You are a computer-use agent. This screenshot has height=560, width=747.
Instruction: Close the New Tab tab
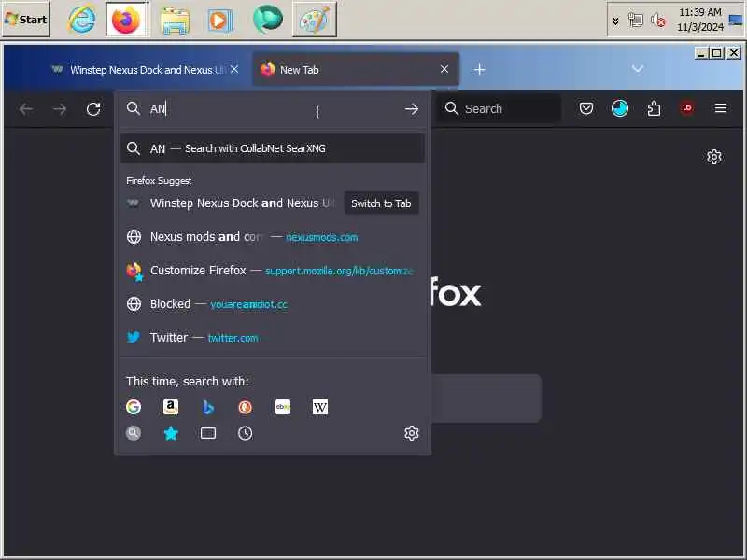tap(444, 69)
